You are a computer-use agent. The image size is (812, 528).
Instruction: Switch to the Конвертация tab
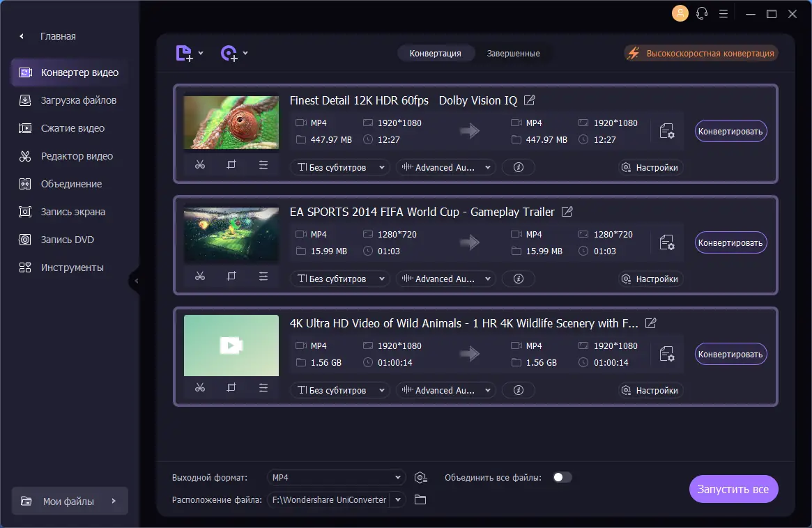click(435, 54)
